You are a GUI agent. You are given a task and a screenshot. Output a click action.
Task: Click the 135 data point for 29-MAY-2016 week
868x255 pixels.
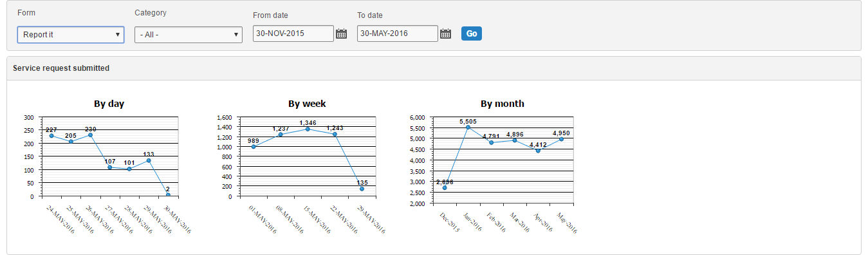(362, 189)
